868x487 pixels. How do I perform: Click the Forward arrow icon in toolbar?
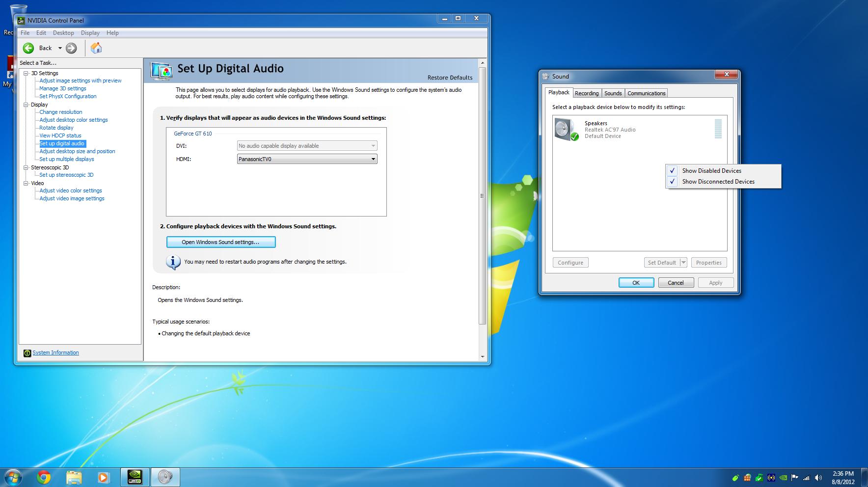[x=71, y=48]
